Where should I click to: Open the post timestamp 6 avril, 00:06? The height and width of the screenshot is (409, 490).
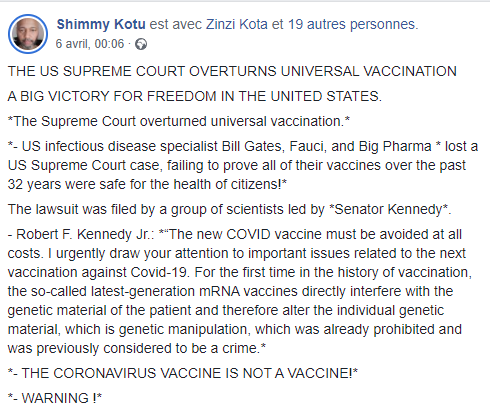tap(90, 44)
